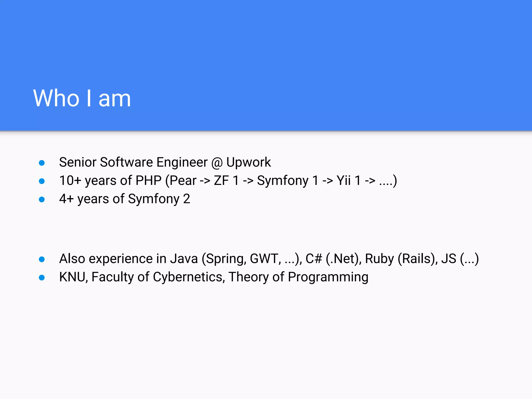
Task: Click the "Who I am" slide title
Action: [82, 98]
